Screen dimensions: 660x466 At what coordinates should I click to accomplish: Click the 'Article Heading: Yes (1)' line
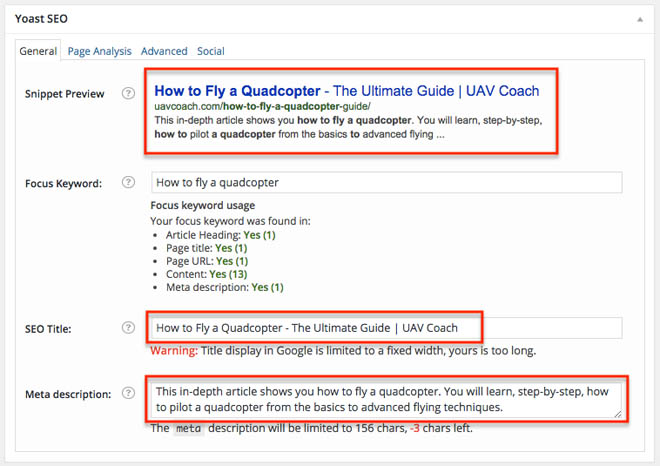(x=221, y=235)
